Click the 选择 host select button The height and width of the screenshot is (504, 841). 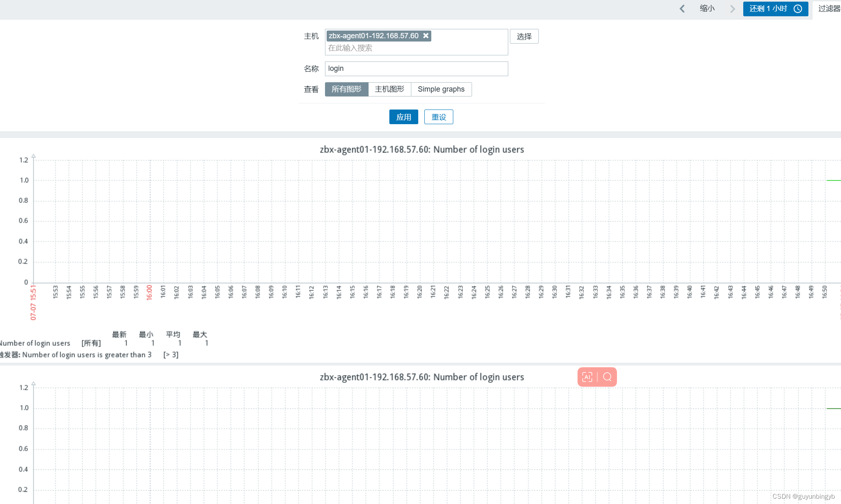pos(524,36)
